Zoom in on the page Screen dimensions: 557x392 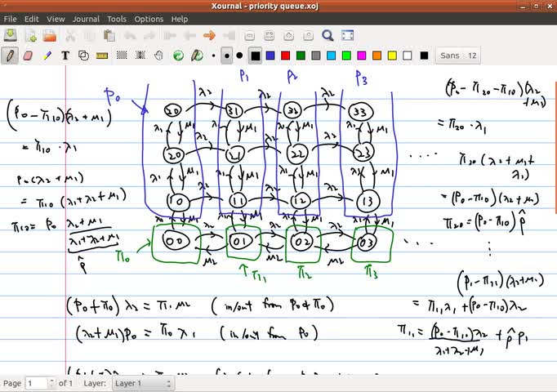click(x=288, y=35)
